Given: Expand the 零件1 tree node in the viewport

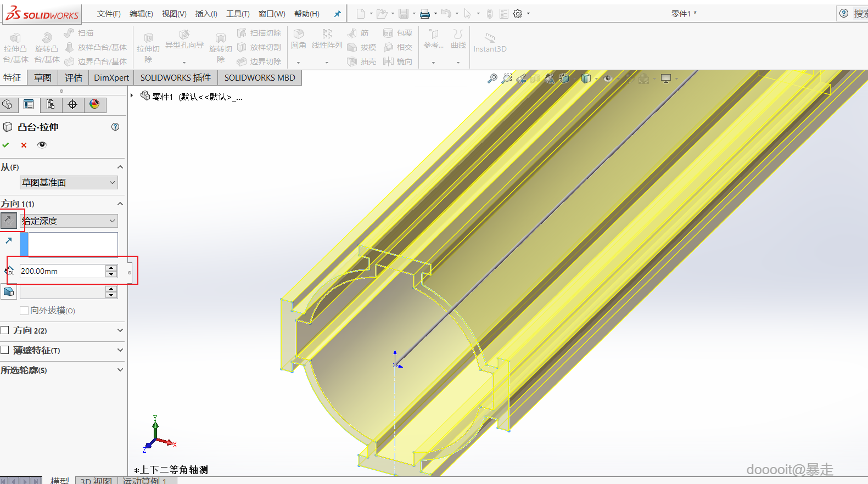Looking at the screenshot, I should point(132,96).
